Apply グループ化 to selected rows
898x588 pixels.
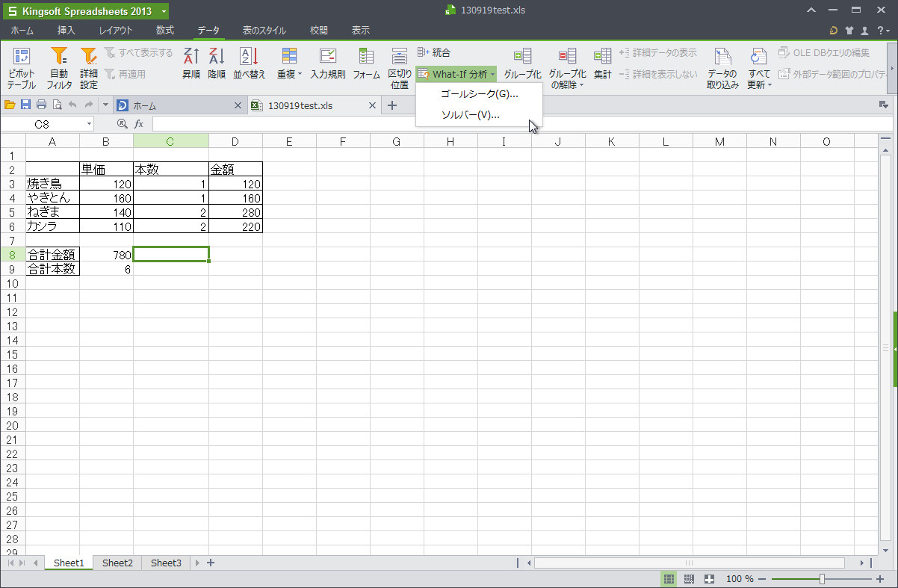click(522, 67)
